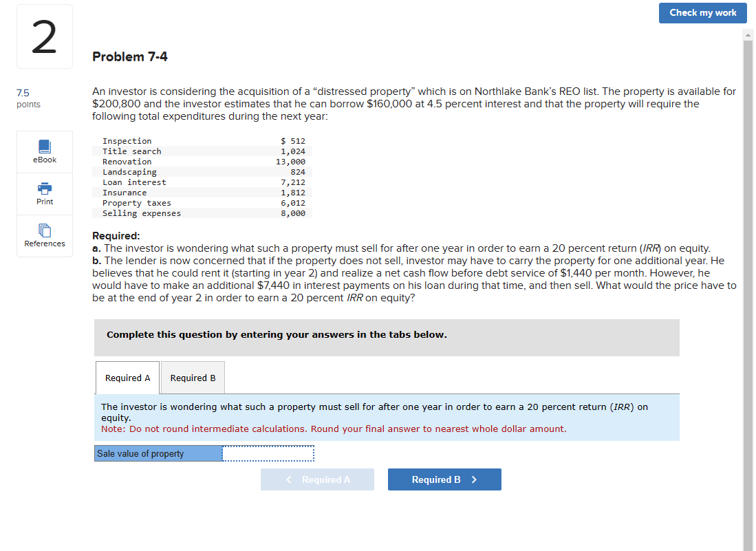Image resolution: width=756 pixels, height=551 pixels.
Task: Click the Sale value of property input field
Action: [x=267, y=453]
